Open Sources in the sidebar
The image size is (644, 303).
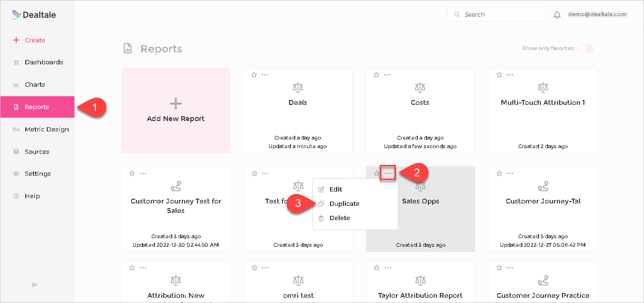coord(37,151)
